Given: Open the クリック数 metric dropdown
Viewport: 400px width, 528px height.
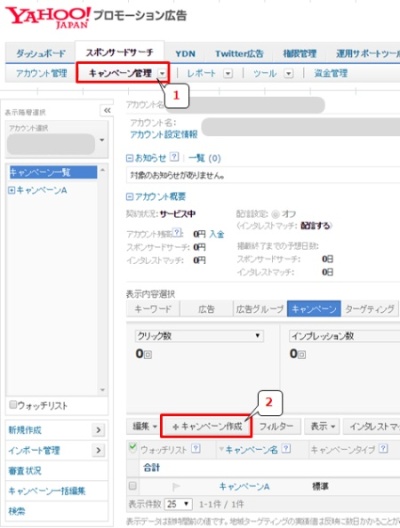Looking at the screenshot, I should click(x=199, y=336).
